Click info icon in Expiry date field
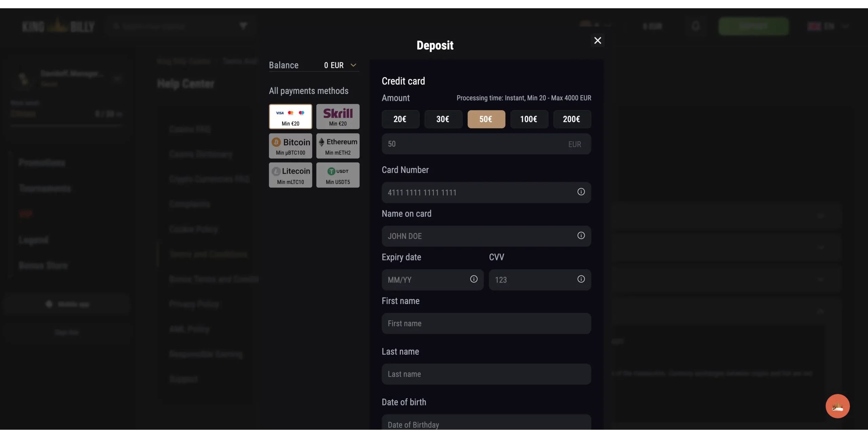The width and height of the screenshot is (868, 438). 474,279
